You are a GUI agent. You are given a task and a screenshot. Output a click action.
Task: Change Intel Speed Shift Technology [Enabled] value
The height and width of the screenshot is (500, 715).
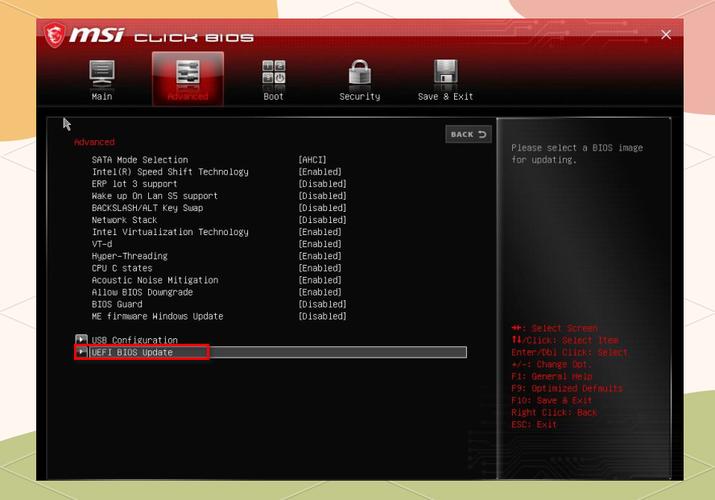pyautogui.click(x=320, y=172)
